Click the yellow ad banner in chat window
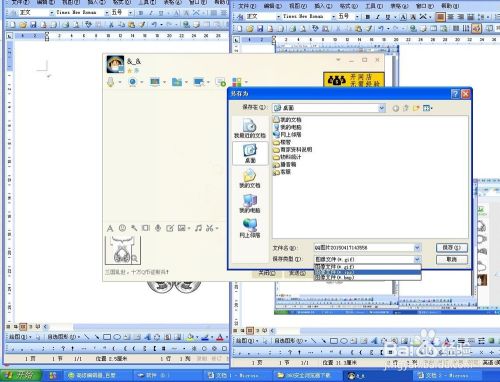This screenshot has width=500, height=382. (x=354, y=80)
